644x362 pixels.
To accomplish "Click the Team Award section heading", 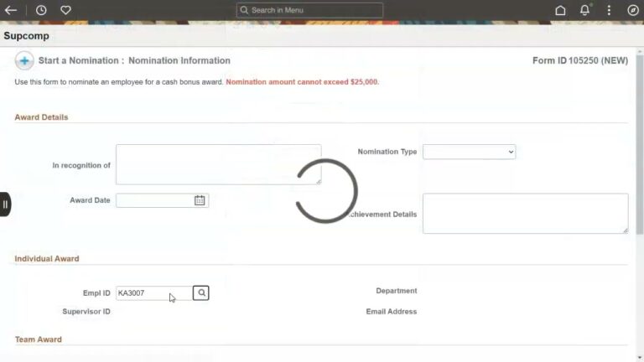I will 39,339.
